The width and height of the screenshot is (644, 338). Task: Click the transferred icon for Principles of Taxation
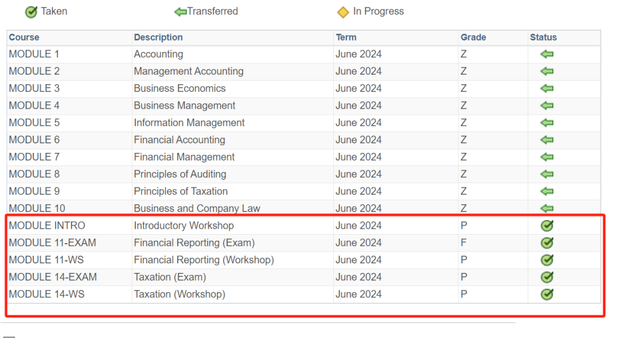pos(547,191)
